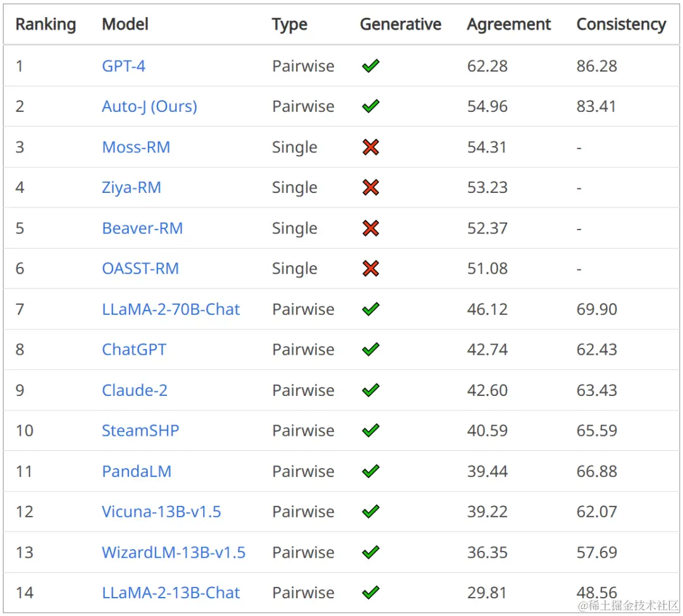
Task: Click the ChatGPT model link
Action: [134, 349]
